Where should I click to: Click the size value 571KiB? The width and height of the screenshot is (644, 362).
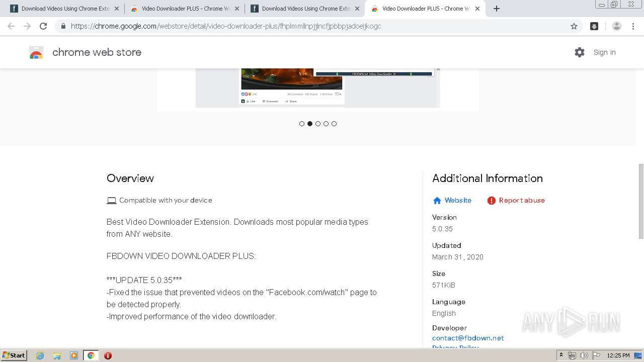(x=444, y=285)
